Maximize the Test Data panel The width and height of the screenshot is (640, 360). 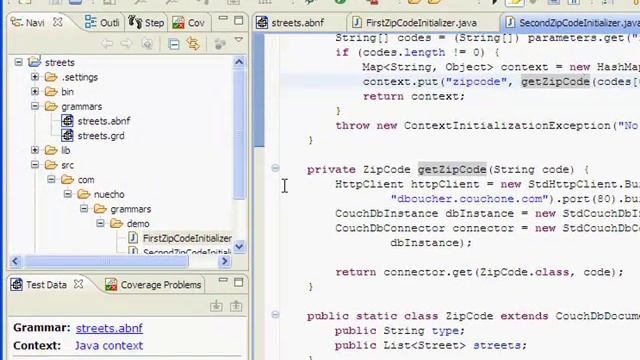[x=239, y=282]
